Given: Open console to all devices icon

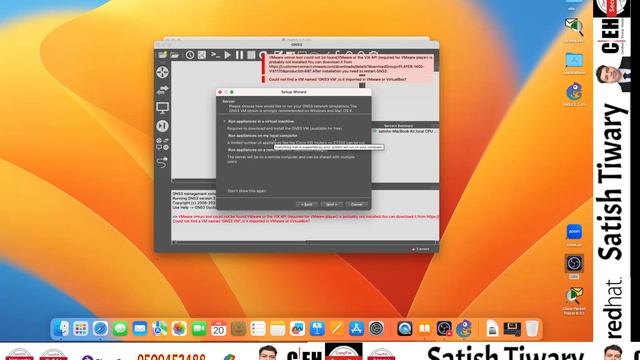Looking at the screenshot, I should [215, 55].
